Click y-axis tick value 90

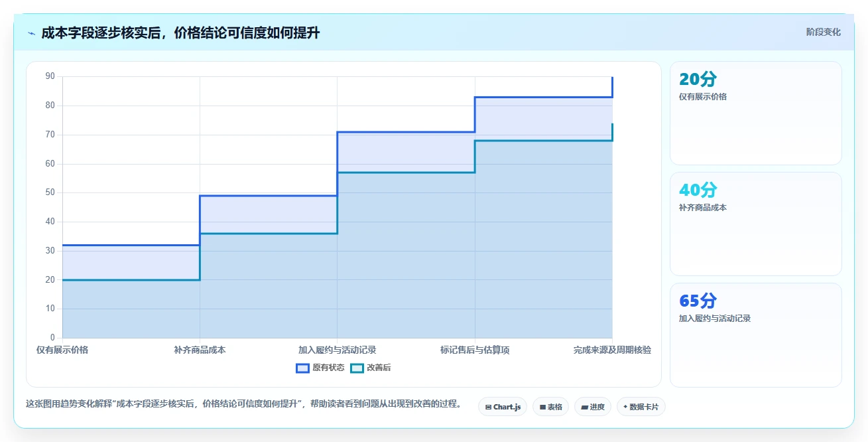(x=50, y=76)
